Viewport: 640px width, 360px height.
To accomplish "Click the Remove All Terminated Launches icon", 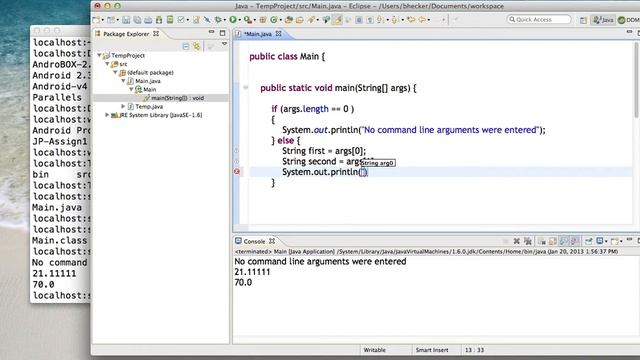I will point(528,241).
